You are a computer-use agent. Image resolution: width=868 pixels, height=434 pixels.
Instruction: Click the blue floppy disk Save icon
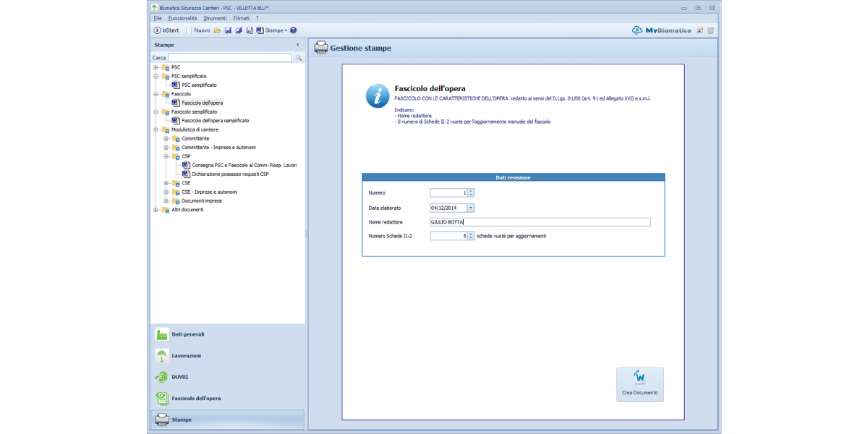coord(228,30)
